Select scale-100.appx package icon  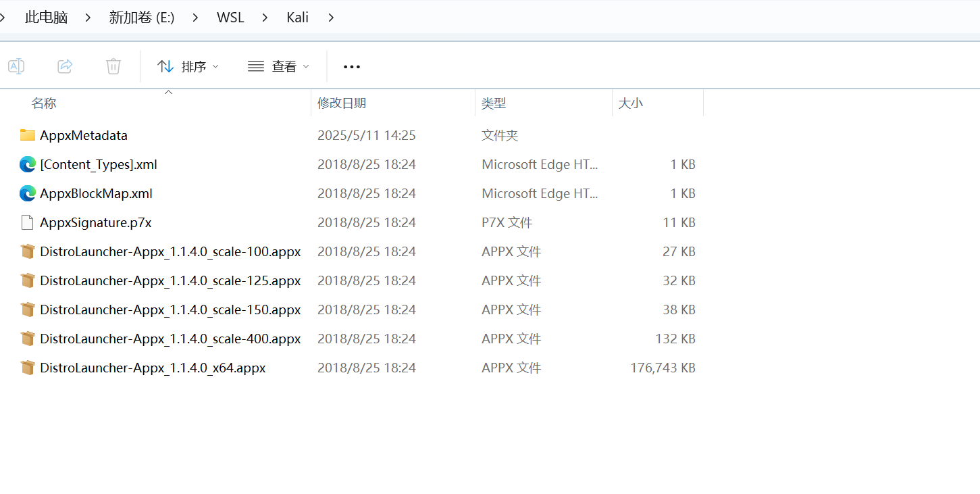point(28,251)
